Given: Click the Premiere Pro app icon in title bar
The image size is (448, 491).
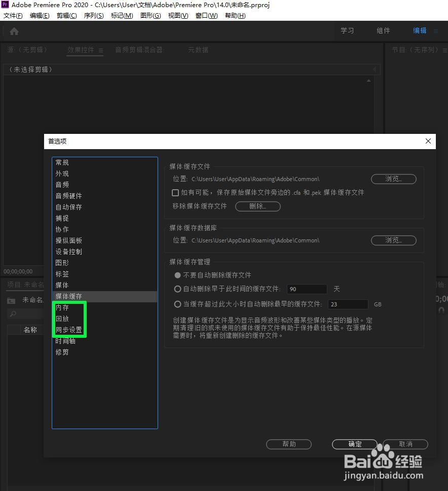Looking at the screenshot, I should pyautogui.click(x=5, y=5).
